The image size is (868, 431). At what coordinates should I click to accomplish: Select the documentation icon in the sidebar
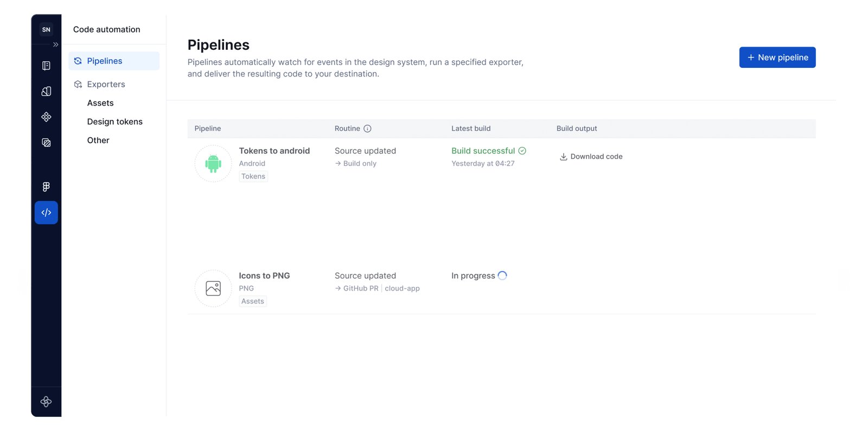coord(46,65)
